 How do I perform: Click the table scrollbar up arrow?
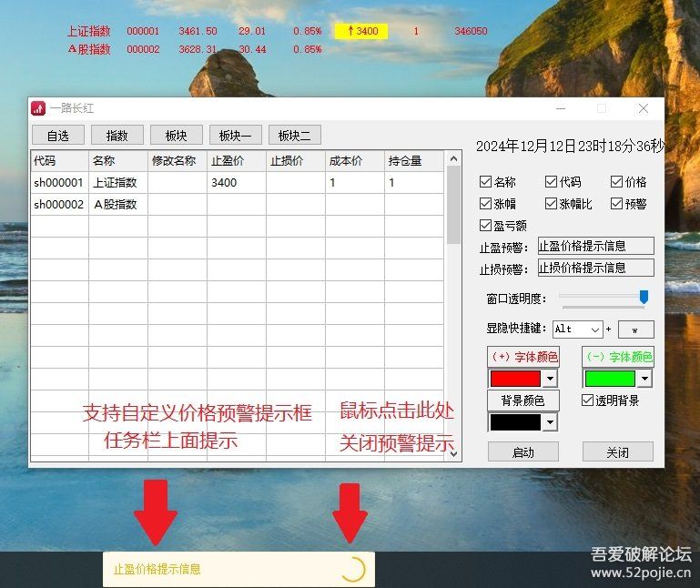click(x=453, y=158)
